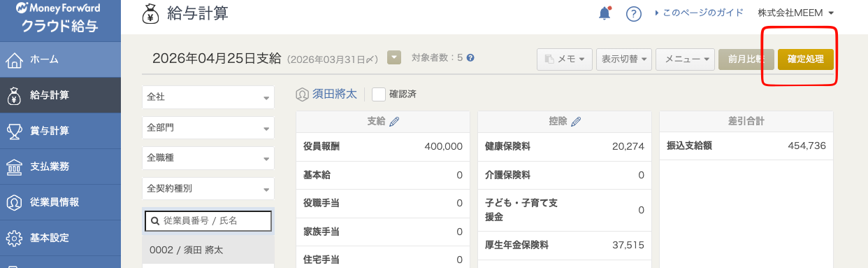Open 従業員情報 in the sidebar

tap(60, 202)
